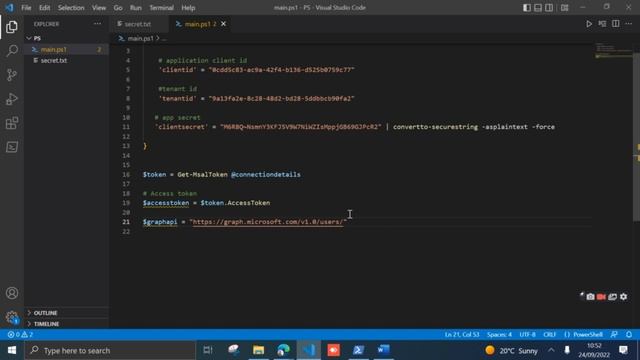Show hidden system tray icons
The height and width of the screenshot is (360, 640).
pyautogui.click(x=551, y=350)
